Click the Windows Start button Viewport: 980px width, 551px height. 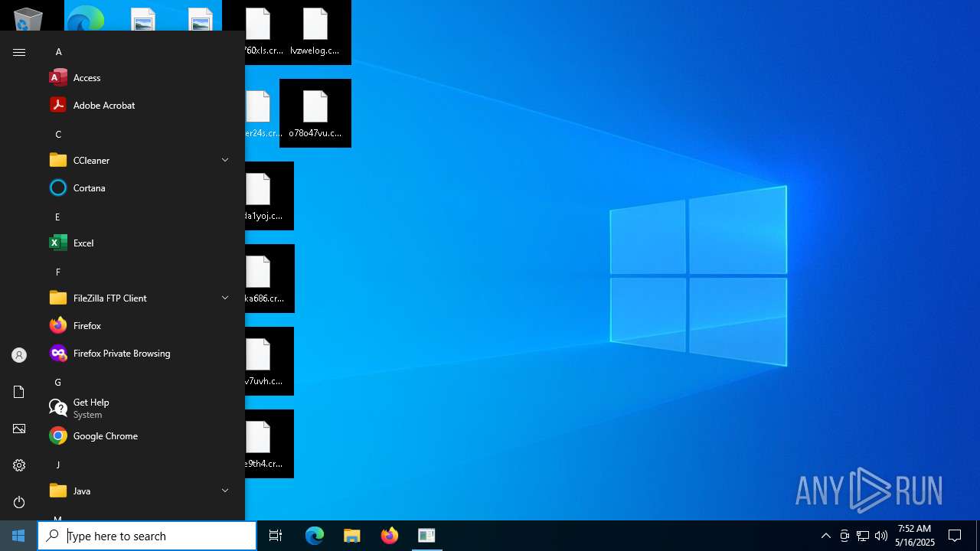18,536
